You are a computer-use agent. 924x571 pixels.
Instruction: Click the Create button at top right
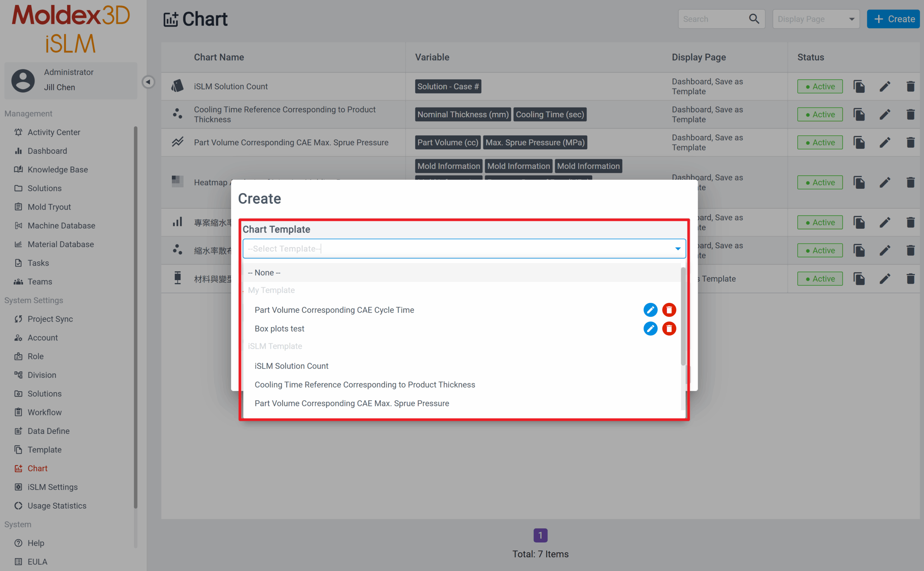[893, 19]
